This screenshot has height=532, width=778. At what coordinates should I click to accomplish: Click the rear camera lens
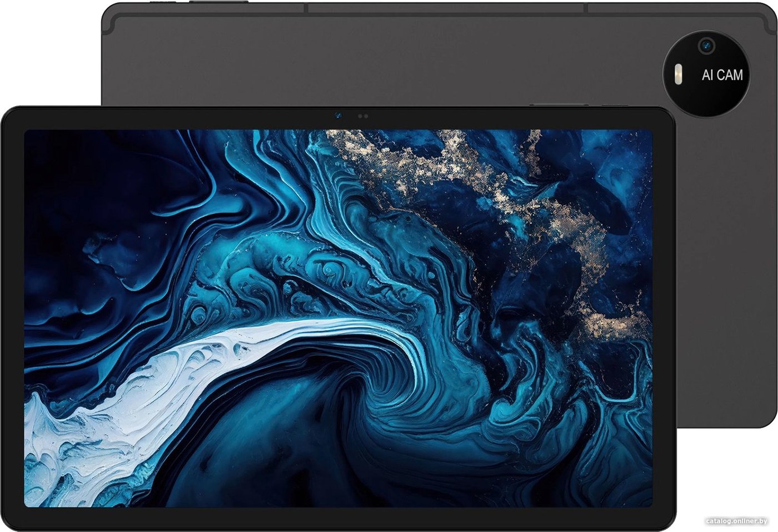706,45
